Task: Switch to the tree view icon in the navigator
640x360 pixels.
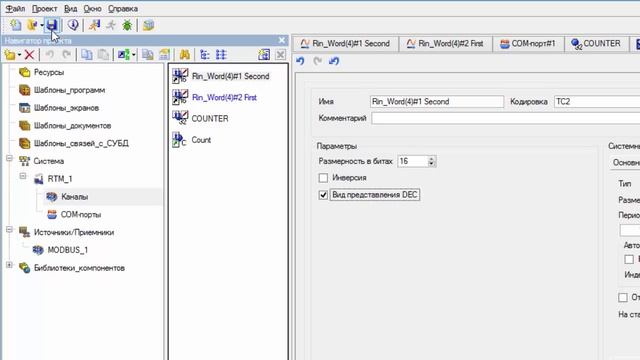Action: [x=204, y=54]
